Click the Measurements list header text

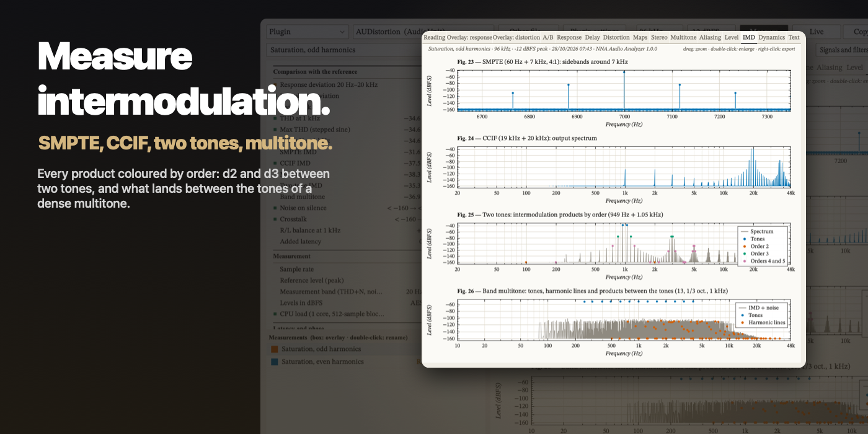click(338, 337)
